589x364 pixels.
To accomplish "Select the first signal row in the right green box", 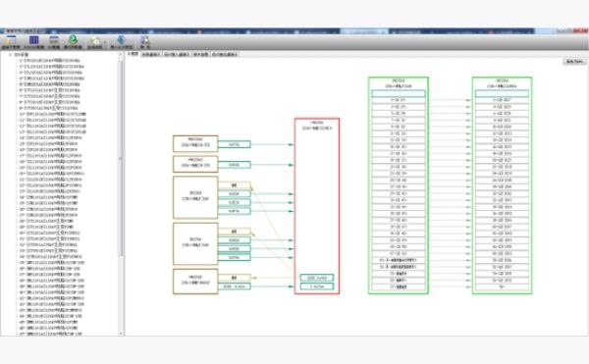I will pos(502,100).
